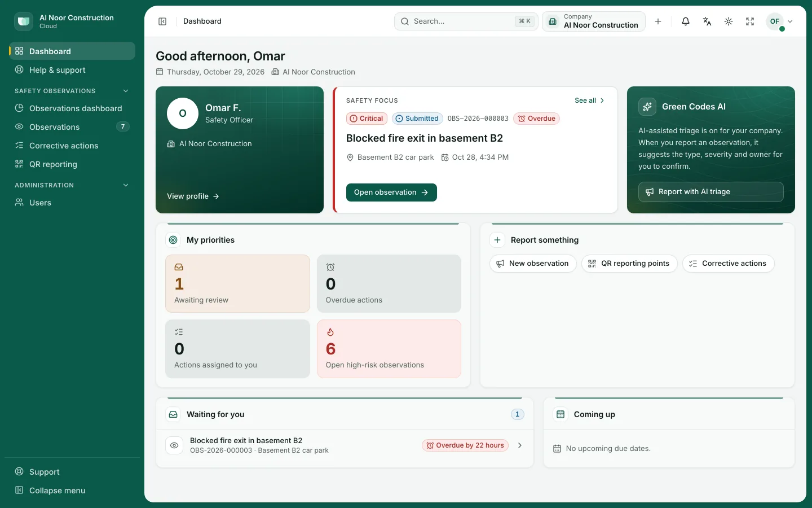Click New observation button

tap(533, 264)
